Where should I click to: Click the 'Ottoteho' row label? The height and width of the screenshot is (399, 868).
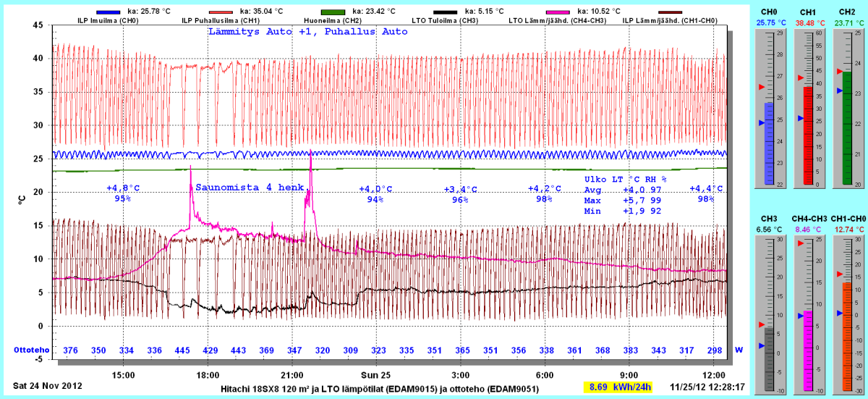32,350
